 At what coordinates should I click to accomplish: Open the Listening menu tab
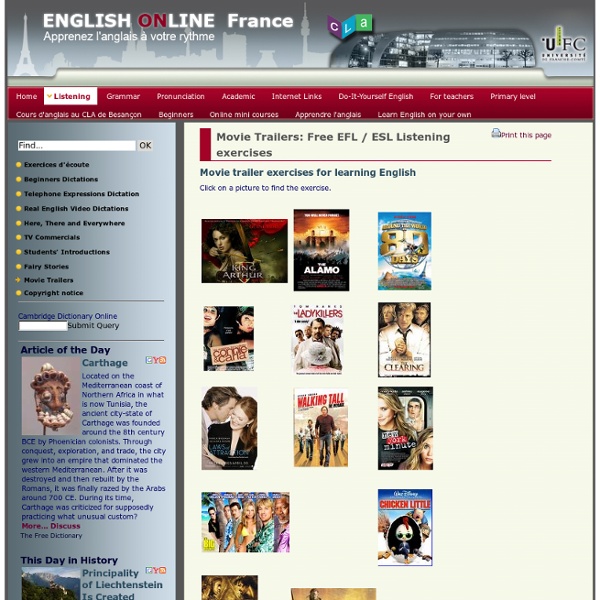click(70, 97)
